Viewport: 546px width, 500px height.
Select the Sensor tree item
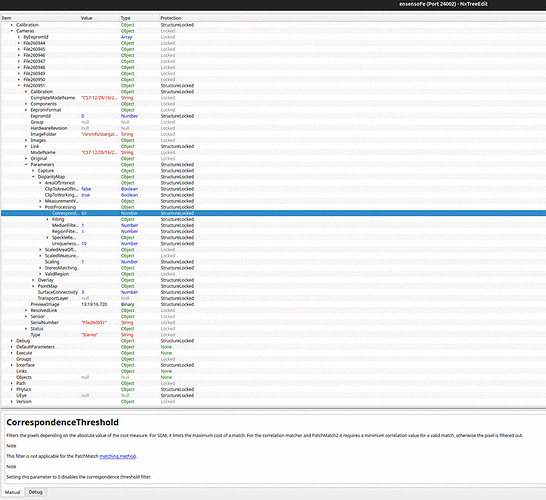[x=37, y=317]
